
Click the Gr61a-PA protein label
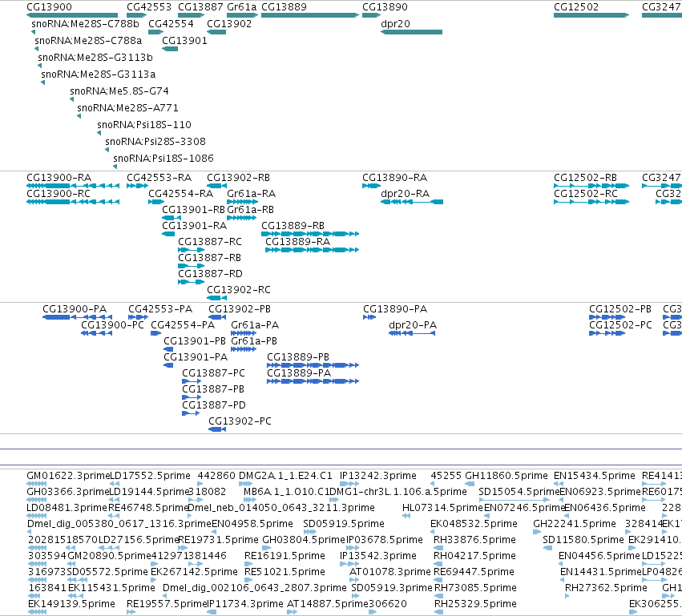click(x=256, y=325)
